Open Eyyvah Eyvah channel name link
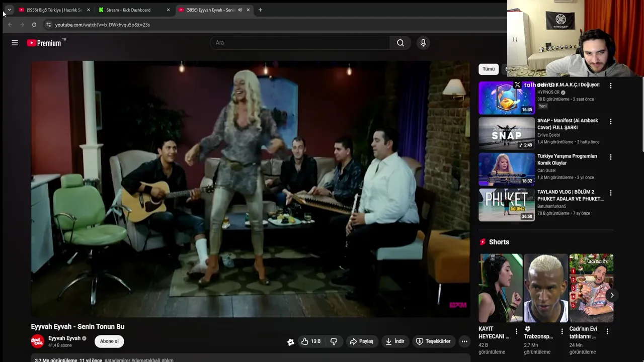 tap(64, 338)
